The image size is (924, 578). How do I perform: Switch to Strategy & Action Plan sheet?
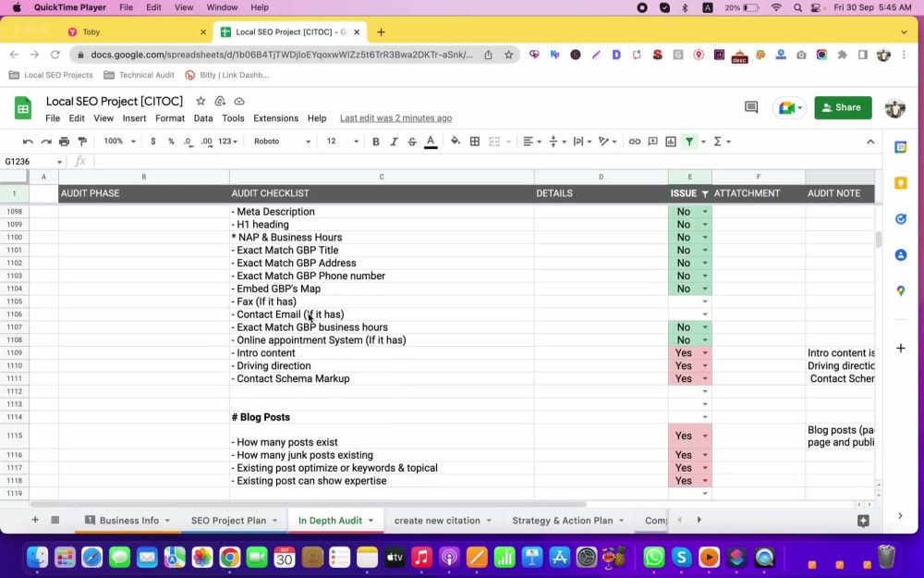562,520
